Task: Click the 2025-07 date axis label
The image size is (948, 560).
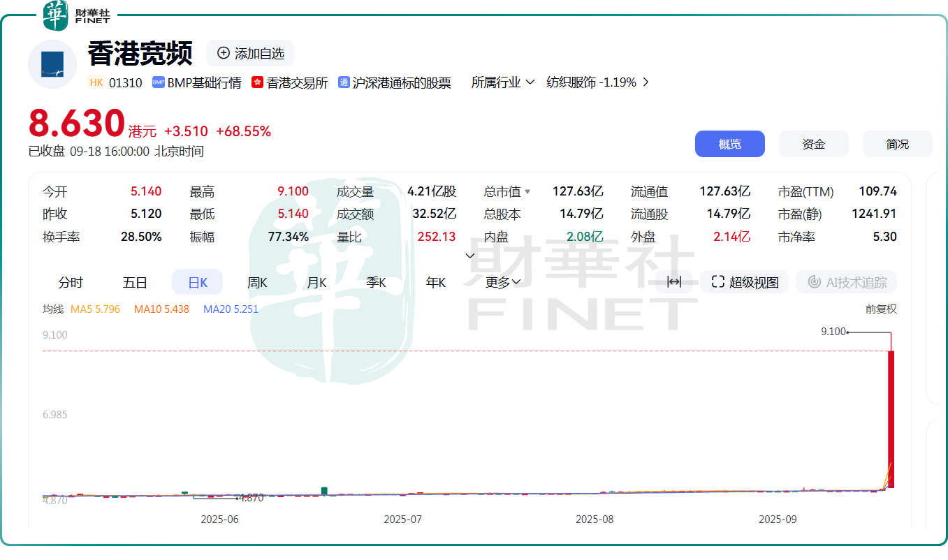Action: pyautogui.click(x=403, y=520)
